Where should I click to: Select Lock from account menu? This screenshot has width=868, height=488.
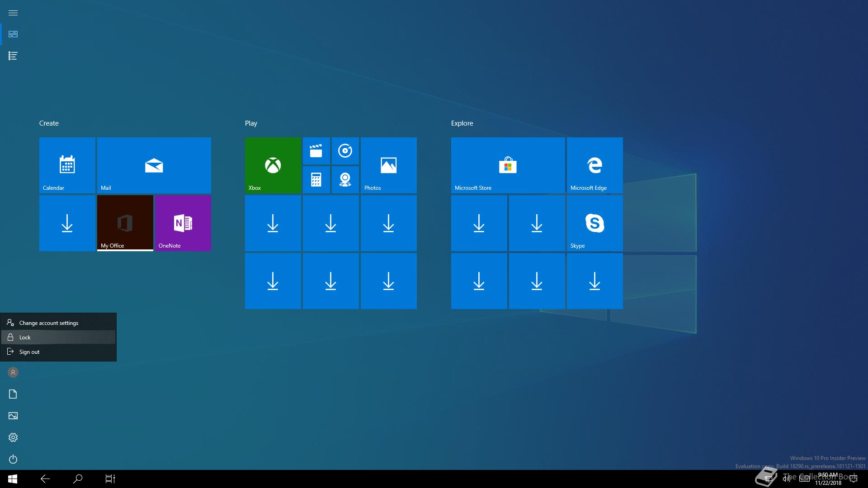click(x=58, y=338)
